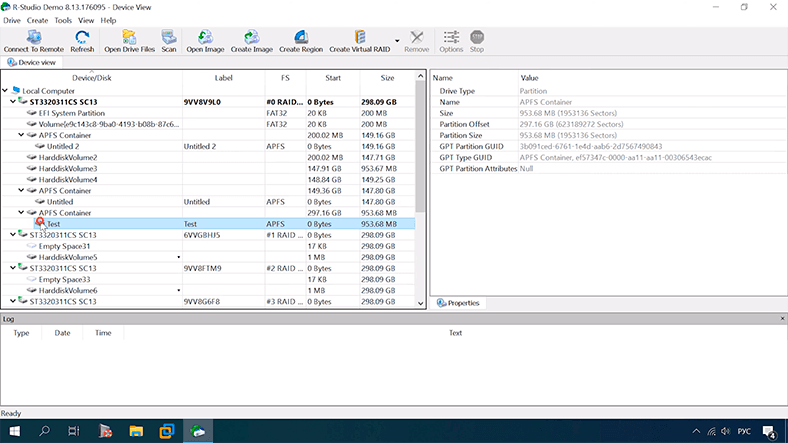Collapse the Local Computer tree node
The width and height of the screenshot is (788, 443).
point(6,90)
